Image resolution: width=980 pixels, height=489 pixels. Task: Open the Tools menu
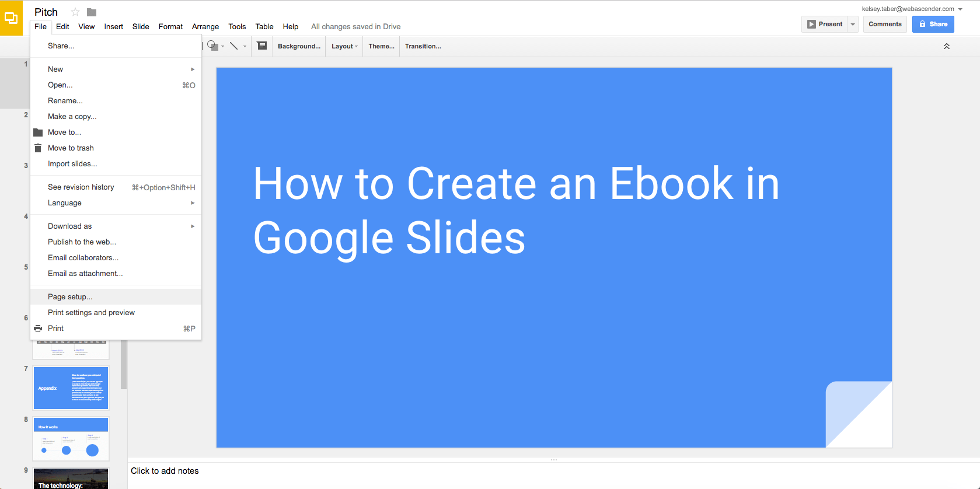(x=237, y=26)
